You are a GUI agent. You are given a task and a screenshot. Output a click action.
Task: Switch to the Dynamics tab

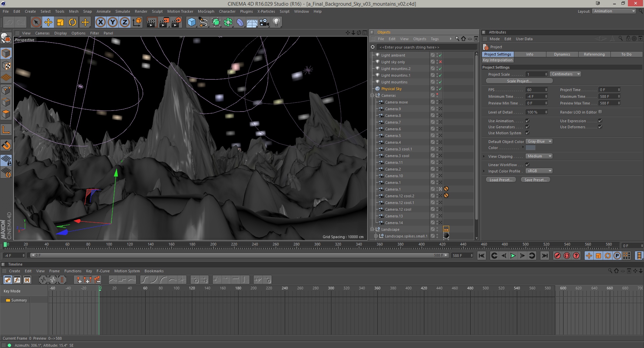tap(562, 54)
